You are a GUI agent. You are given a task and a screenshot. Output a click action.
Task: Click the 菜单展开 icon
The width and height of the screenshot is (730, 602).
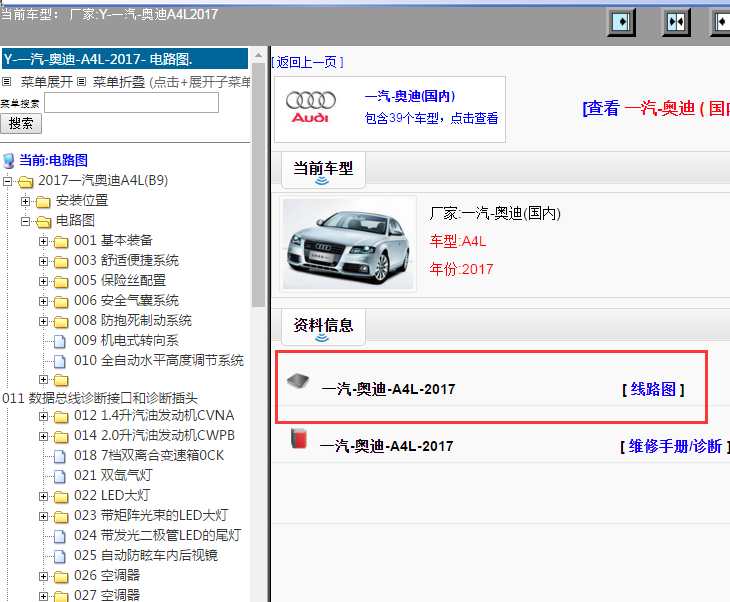pos(7,82)
